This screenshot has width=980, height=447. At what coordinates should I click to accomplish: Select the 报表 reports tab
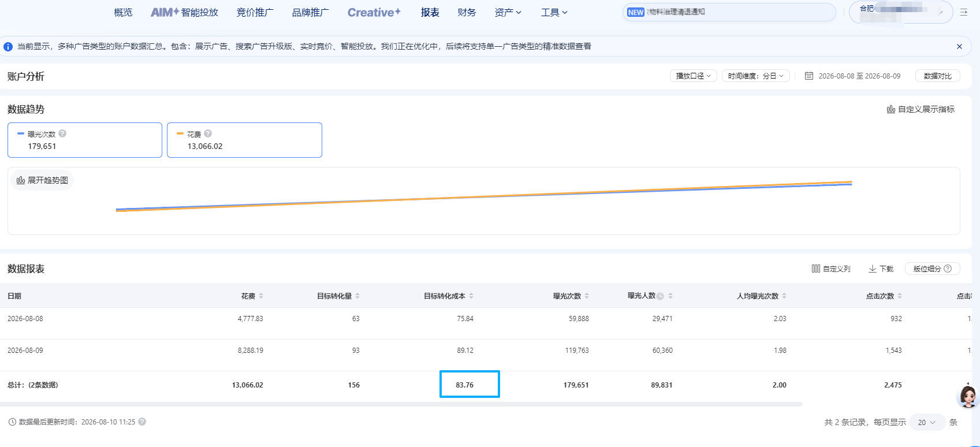(430, 12)
